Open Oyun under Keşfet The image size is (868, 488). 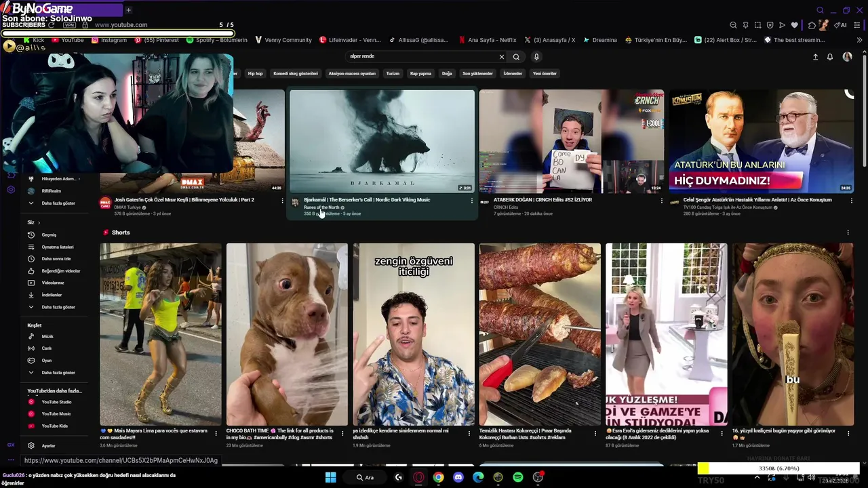coord(47,361)
